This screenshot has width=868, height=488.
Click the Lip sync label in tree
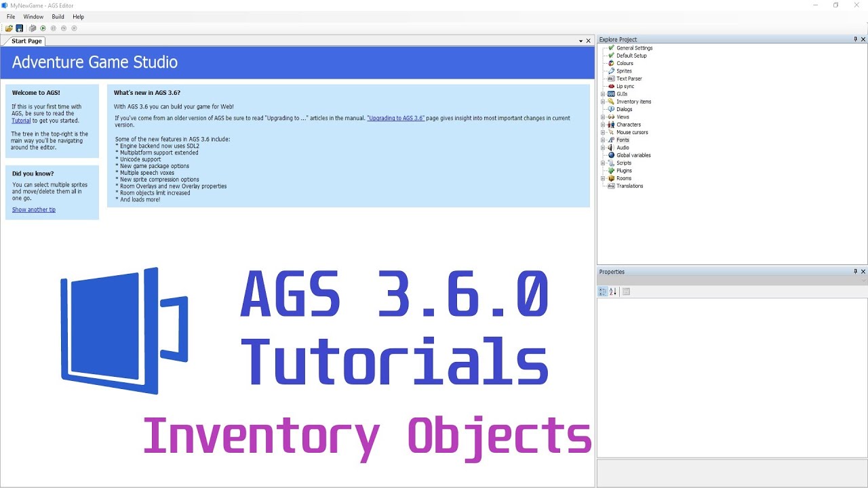point(625,86)
